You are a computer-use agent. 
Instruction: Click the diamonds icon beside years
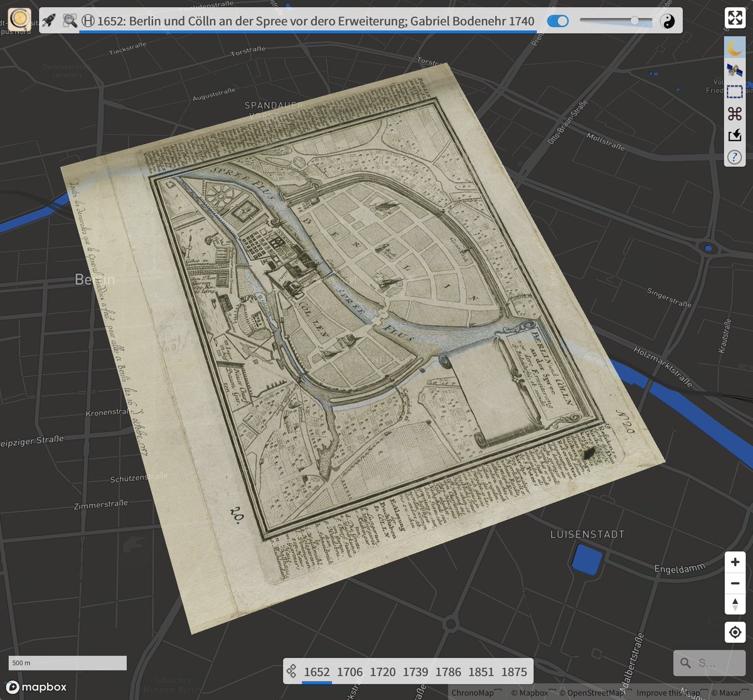coord(292,671)
